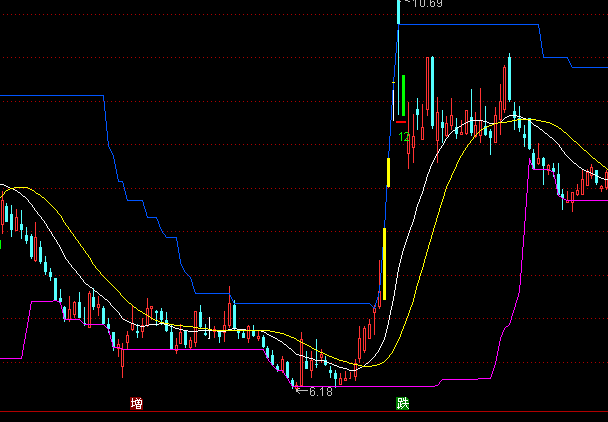Click the short red dash below green candle
Viewport: 608px width, 422px height.
click(x=401, y=120)
